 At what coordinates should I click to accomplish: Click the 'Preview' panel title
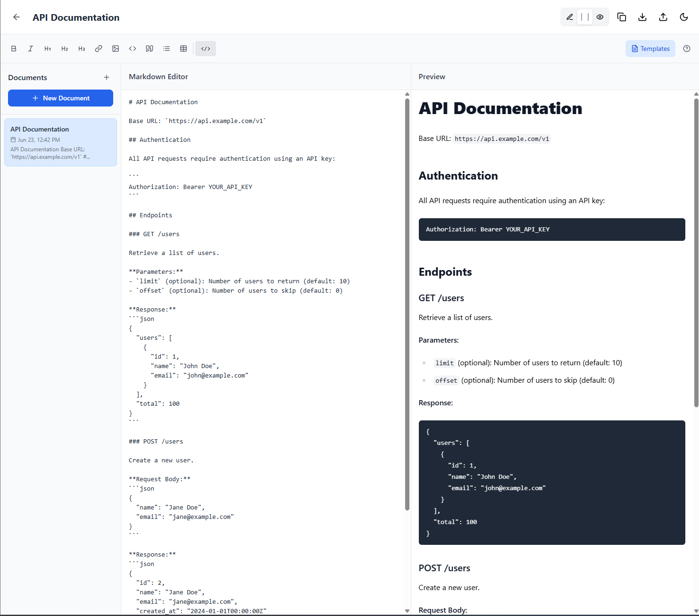432,76
